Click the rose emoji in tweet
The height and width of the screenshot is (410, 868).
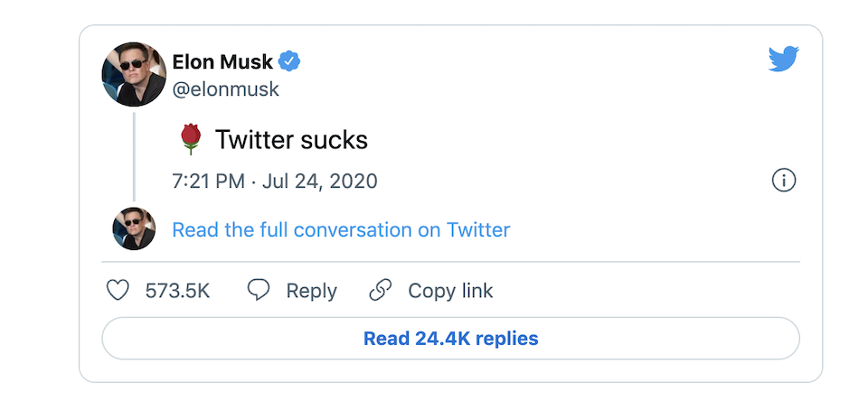pyautogui.click(x=190, y=139)
